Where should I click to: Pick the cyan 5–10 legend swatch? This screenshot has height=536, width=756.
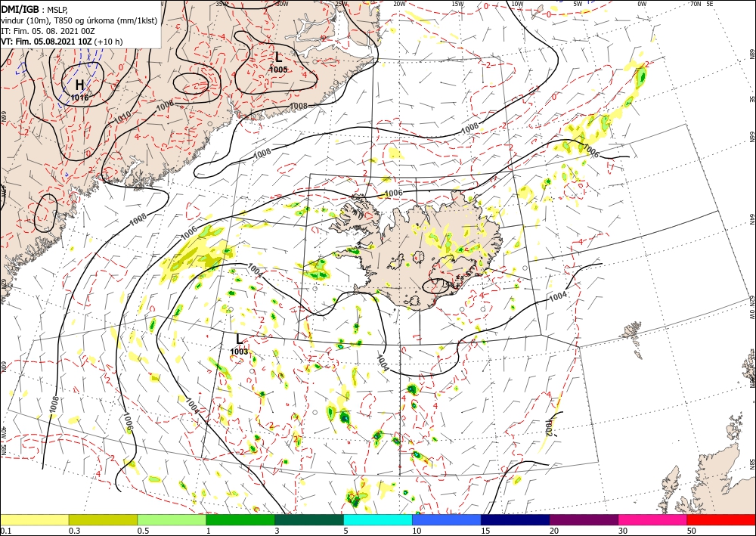pyautogui.click(x=378, y=519)
